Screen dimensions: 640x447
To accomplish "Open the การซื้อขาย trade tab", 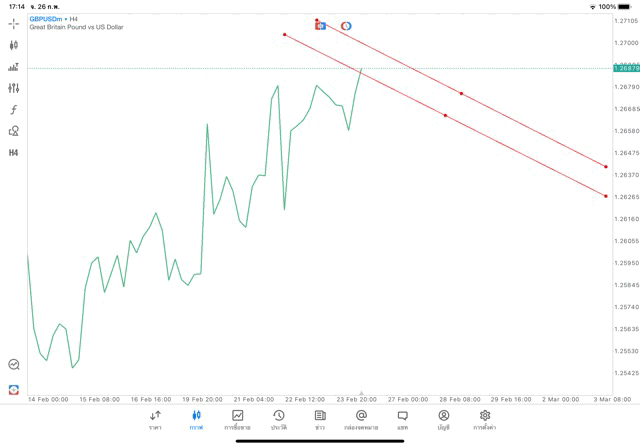I will (x=238, y=419).
